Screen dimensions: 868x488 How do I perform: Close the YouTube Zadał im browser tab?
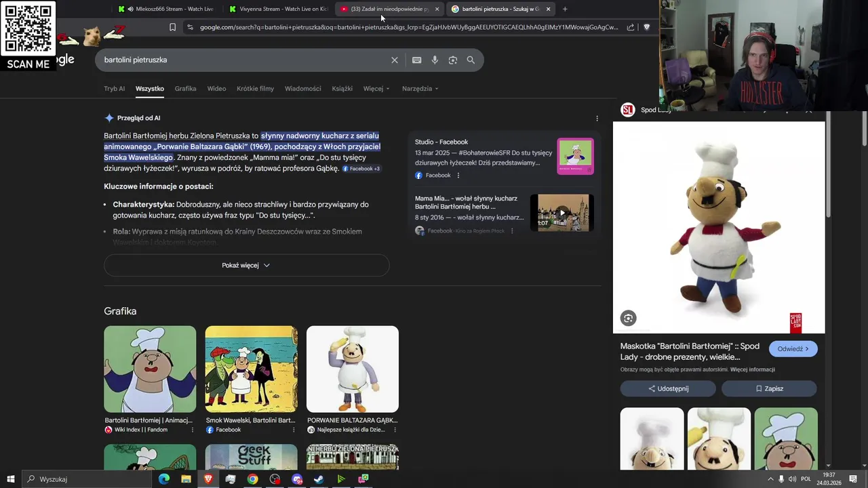click(x=437, y=9)
